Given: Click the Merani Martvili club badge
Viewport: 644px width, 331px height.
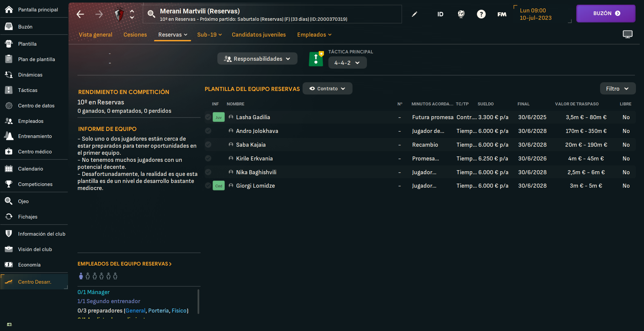Looking at the screenshot, I should pyautogui.click(x=119, y=14).
